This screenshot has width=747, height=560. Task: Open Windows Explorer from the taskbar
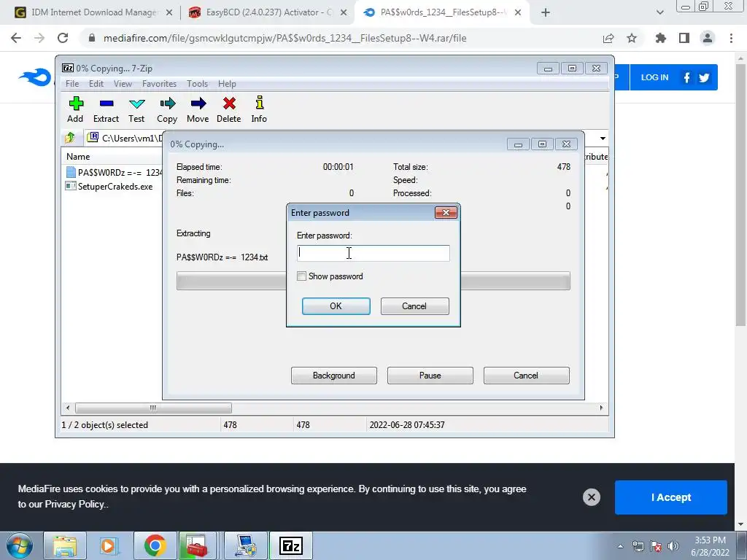pos(65,545)
